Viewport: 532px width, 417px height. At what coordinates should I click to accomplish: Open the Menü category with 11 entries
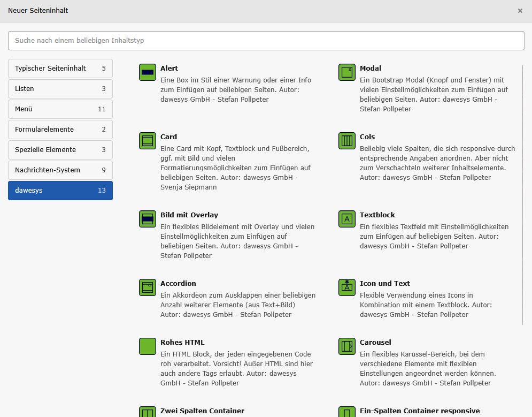pos(60,109)
